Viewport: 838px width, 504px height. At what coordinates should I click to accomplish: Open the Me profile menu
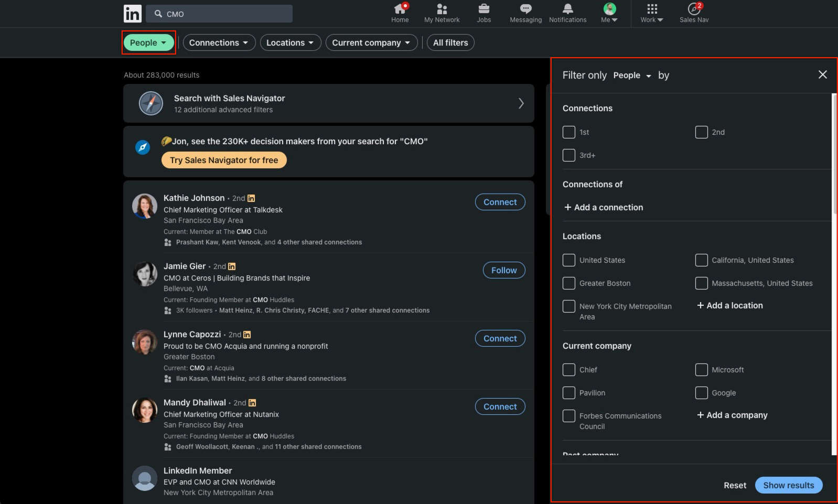pos(609,14)
